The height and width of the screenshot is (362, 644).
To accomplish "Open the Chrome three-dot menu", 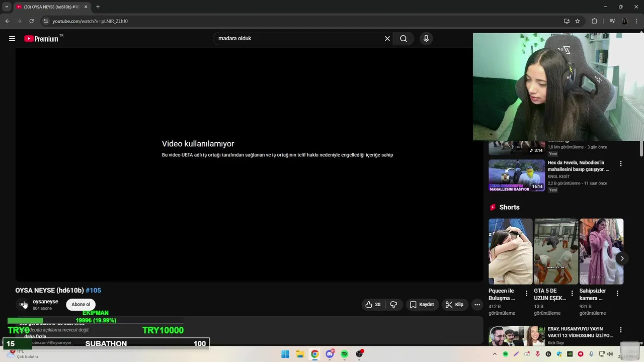I will 636,21.
